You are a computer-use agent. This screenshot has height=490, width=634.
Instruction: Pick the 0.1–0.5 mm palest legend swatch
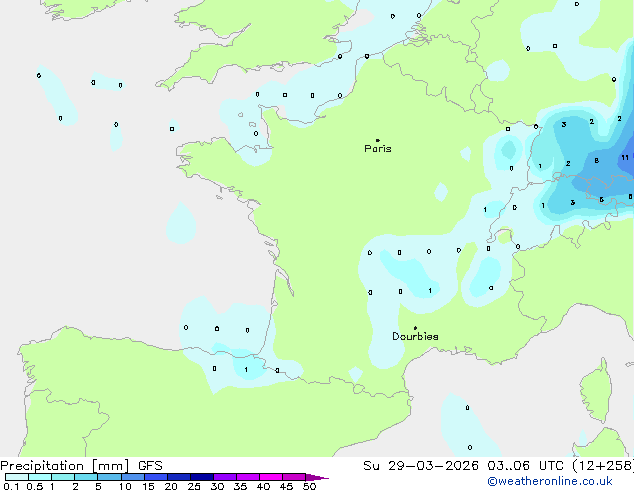pos(17,477)
